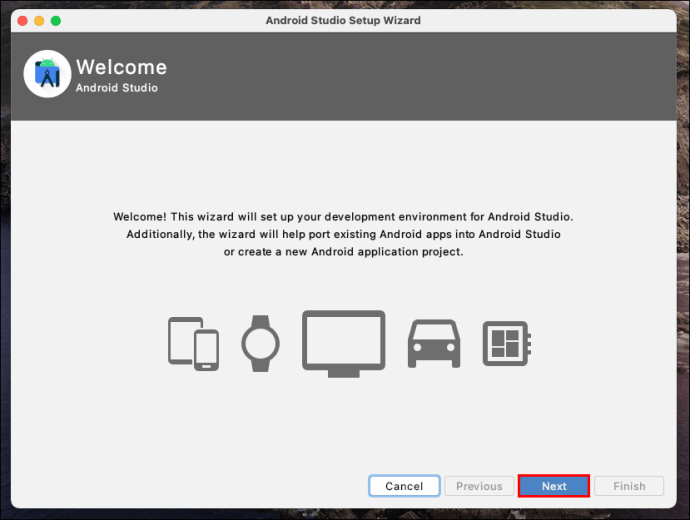Click the car automotive icon
The width and height of the screenshot is (690, 520).
click(434, 344)
